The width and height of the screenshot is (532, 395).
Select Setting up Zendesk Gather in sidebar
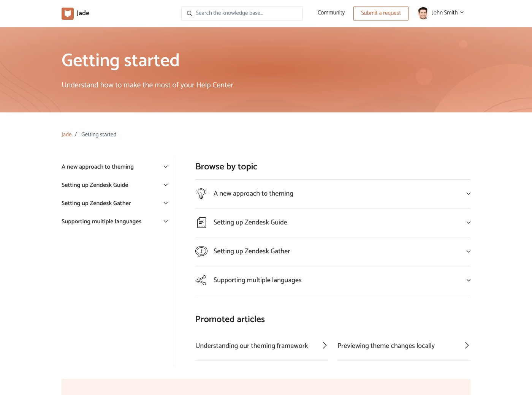[96, 203]
